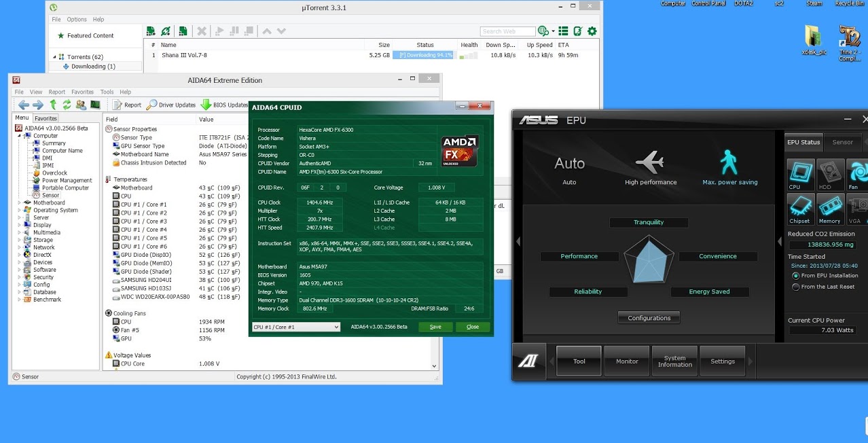Click Pause torrent icon in µTorrent
This screenshot has width=868, height=443.
[x=234, y=31]
